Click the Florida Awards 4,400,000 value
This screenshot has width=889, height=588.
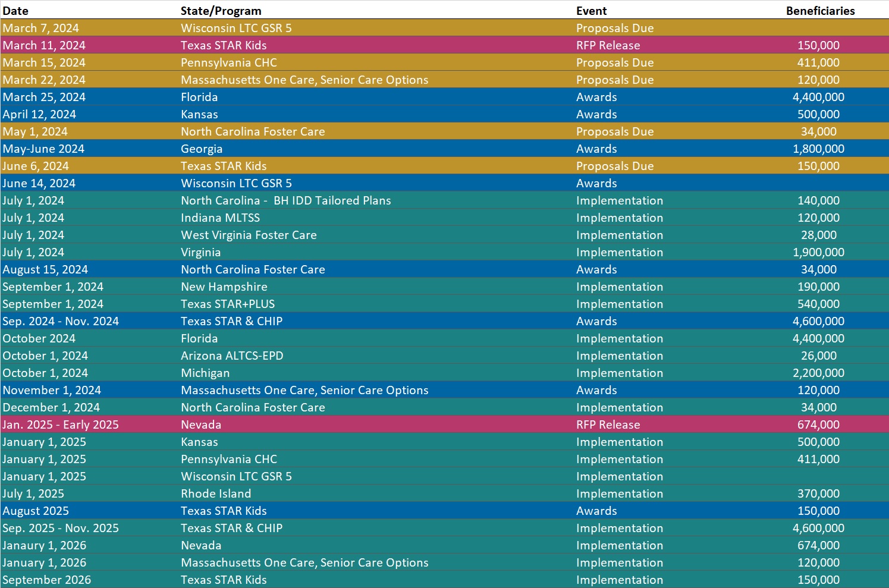818,97
